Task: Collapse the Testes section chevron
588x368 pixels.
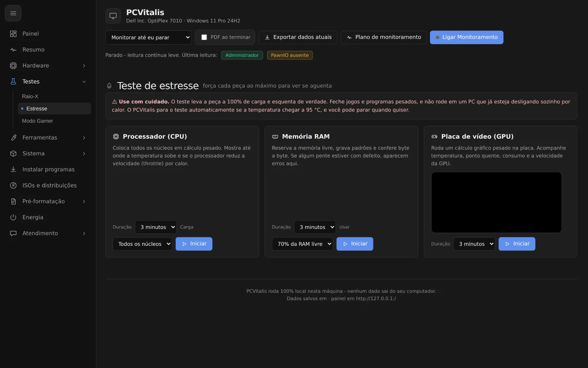Action: tap(84, 82)
